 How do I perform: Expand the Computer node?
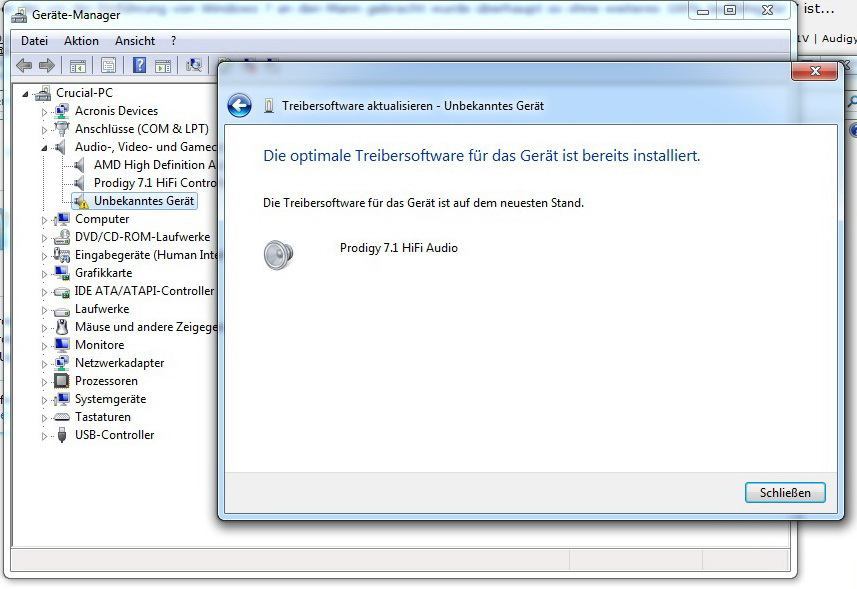click(x=44, y=220)
